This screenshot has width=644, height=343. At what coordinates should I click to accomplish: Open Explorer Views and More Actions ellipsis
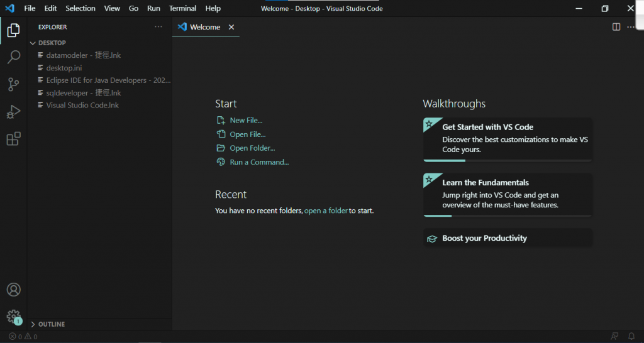[x=158, y=27]
